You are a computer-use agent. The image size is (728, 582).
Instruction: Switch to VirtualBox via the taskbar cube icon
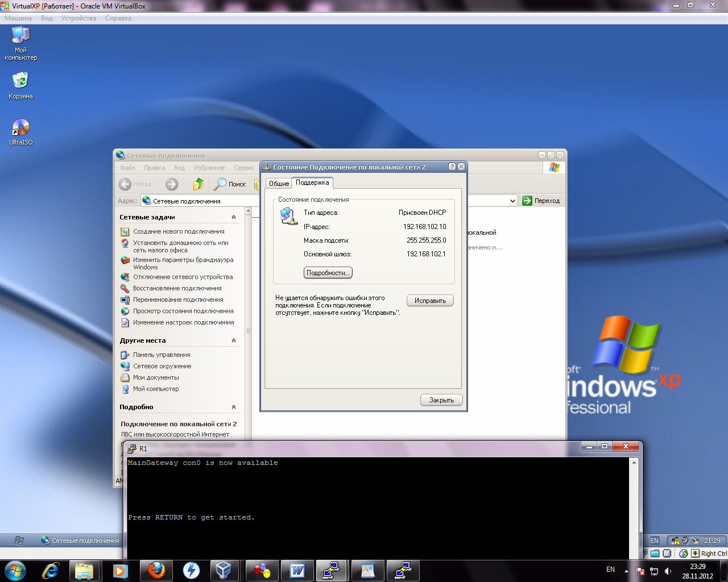point(224,570)
